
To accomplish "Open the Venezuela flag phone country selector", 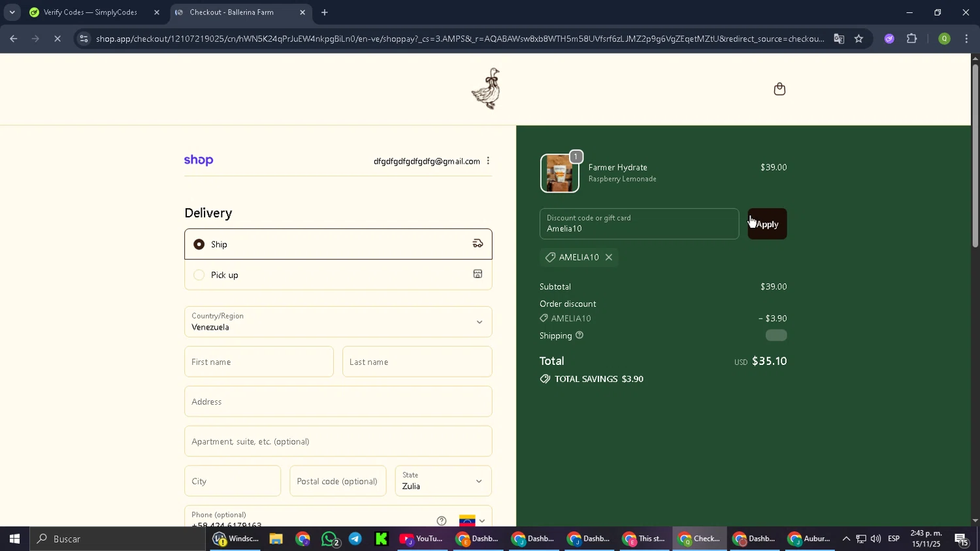I will click(x=472, y=520).
